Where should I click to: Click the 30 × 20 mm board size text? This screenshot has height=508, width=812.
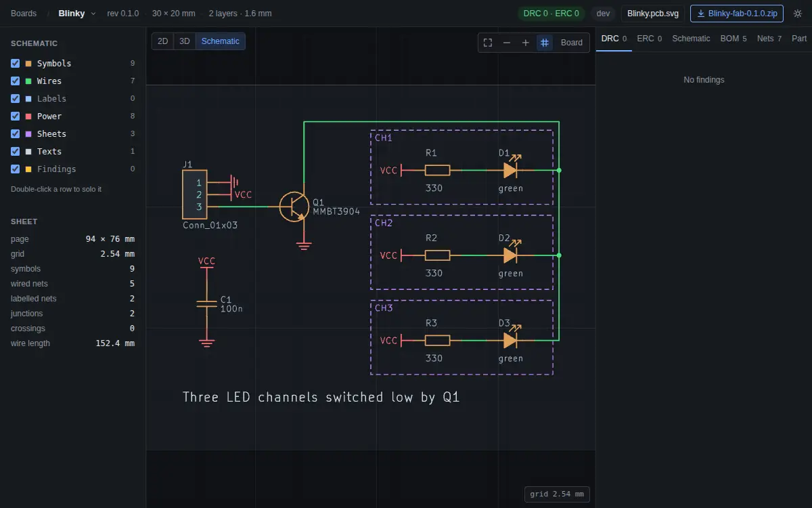pyautogui.click(x=174, y=14)
